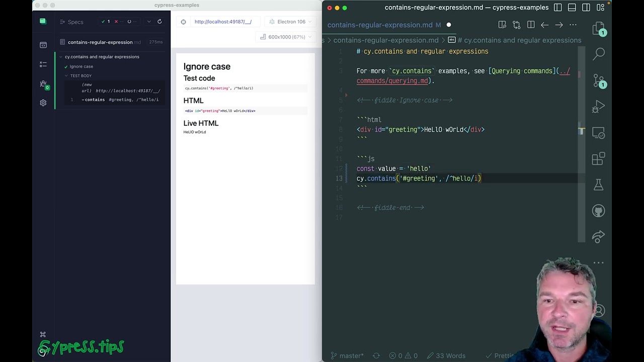
Task: Click the unsaved changes dot on editor tab
Action: tap(449, 25)
